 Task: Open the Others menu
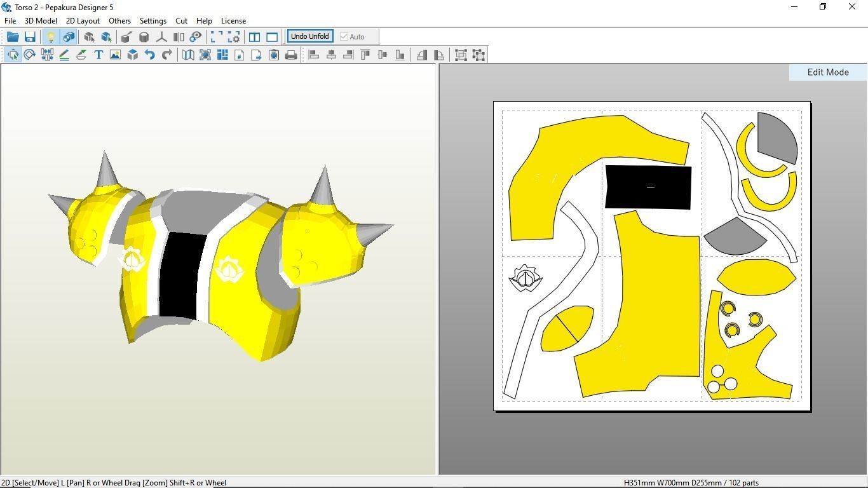(119, 21)
